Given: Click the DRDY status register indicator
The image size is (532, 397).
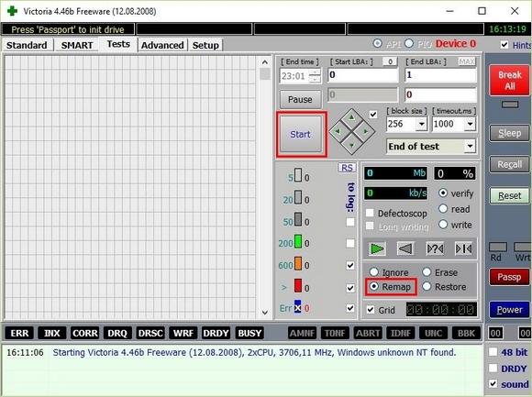Looking at the screenshot, I should click(216, 333).
